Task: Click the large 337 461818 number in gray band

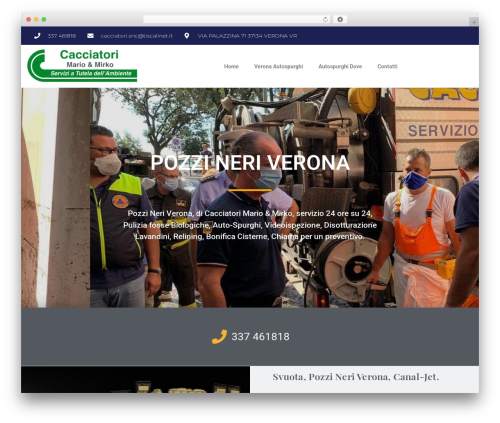Action: (x=260, y=337)
